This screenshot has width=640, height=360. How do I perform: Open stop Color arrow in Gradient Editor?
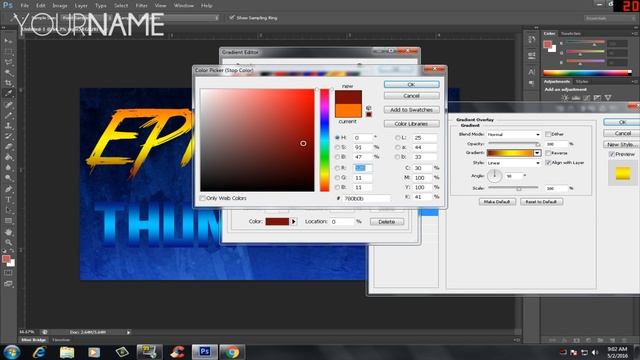click(x=293, y=222)
